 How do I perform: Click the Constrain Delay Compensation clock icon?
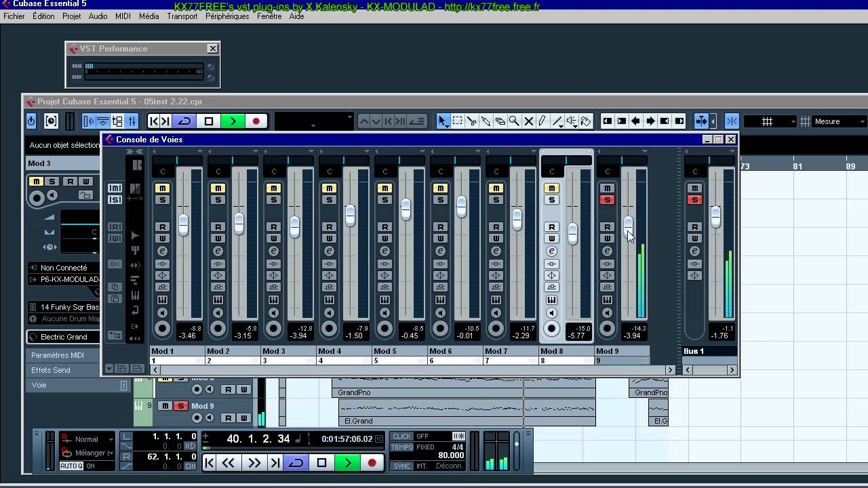(x=51, y=121)
